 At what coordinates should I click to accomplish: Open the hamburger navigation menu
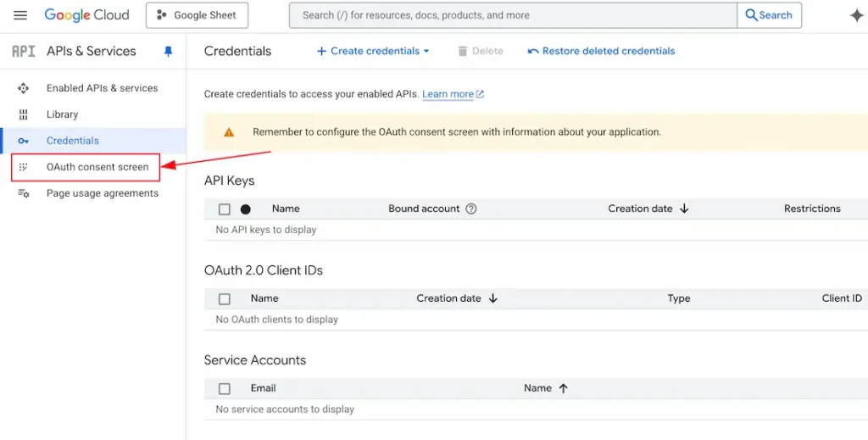pyautogui.click(x=20, y=15)
